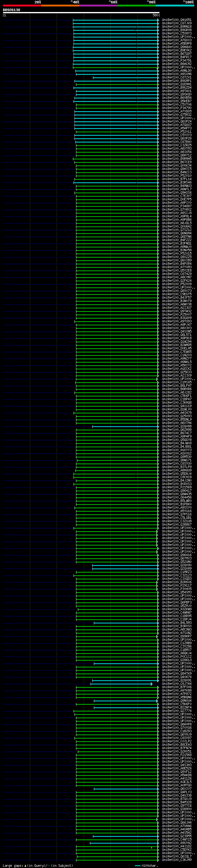This screenshot has width=197, height=868.
Task: Click hit label UniRef100_C5YXY3
Action: tap(176, 135)
